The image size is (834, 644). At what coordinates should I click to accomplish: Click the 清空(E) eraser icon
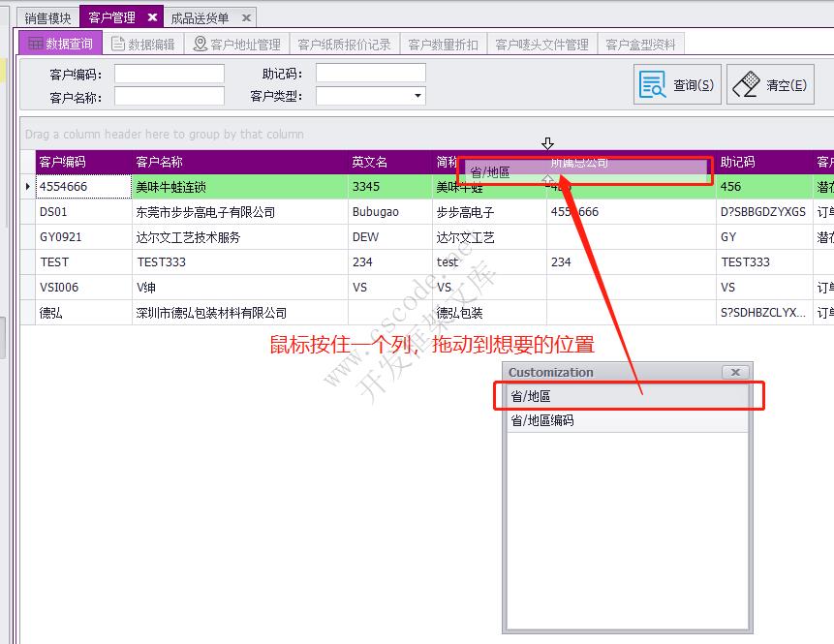click(x=748, y=83)
